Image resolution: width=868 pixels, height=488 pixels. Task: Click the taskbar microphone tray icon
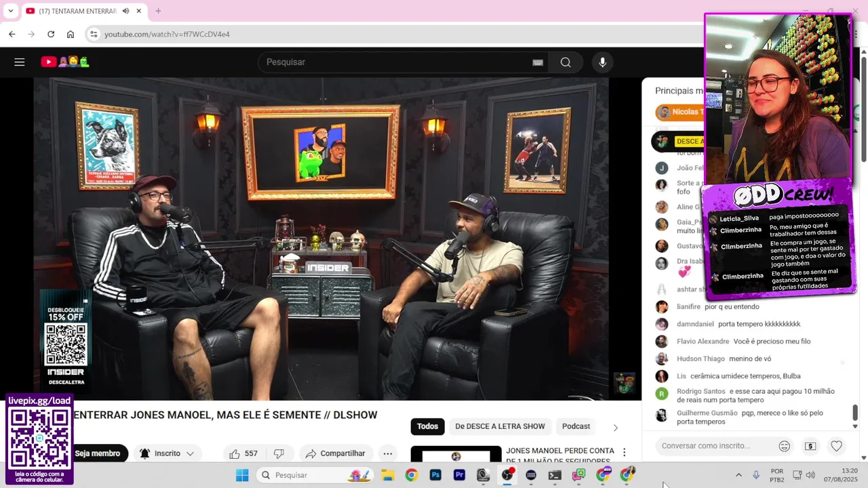756,475
